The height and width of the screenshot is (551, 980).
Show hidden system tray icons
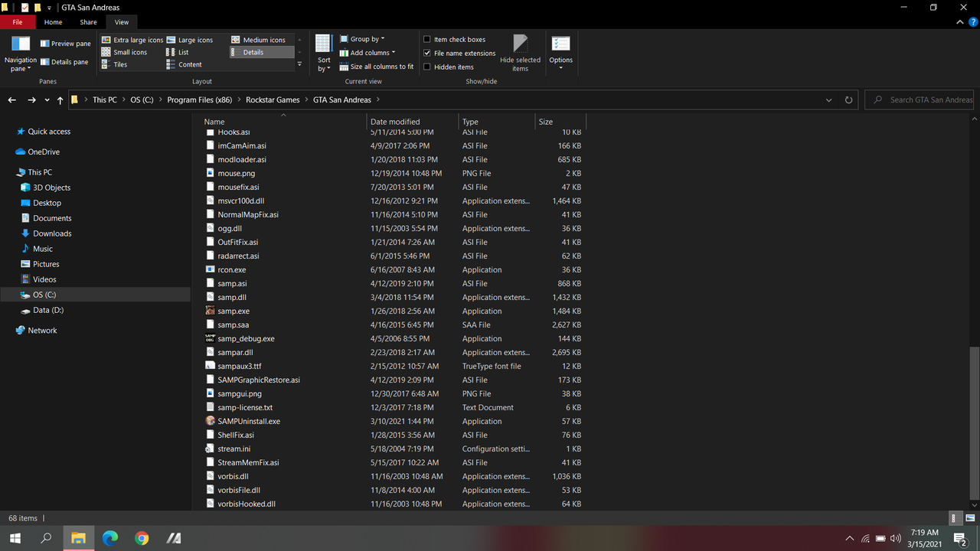point(849,539)
